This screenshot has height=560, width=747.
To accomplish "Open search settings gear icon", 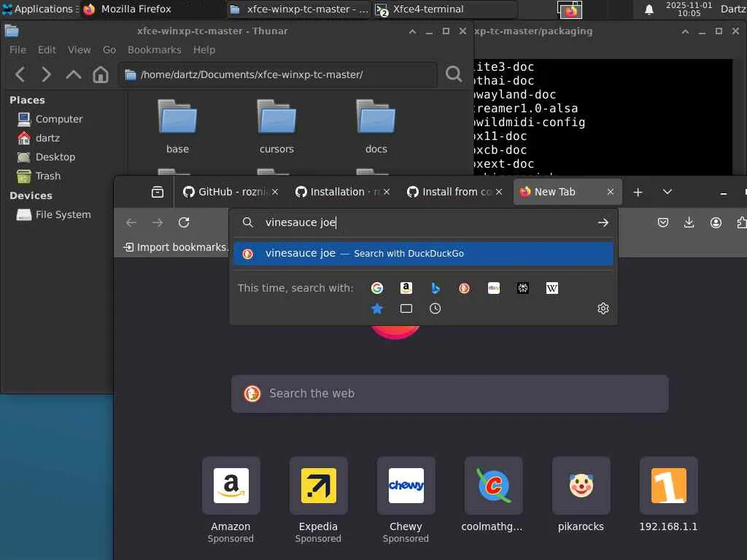I will (603, 308).
